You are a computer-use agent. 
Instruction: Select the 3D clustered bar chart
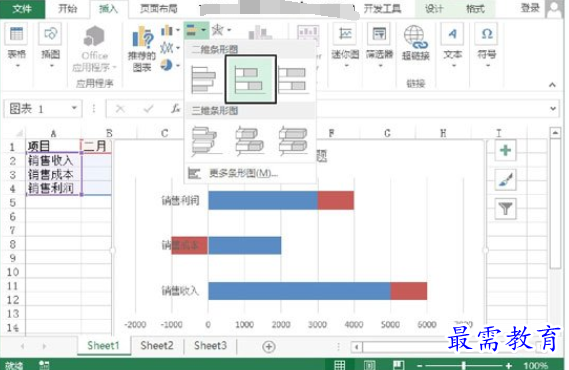click(x=205, y=140)
